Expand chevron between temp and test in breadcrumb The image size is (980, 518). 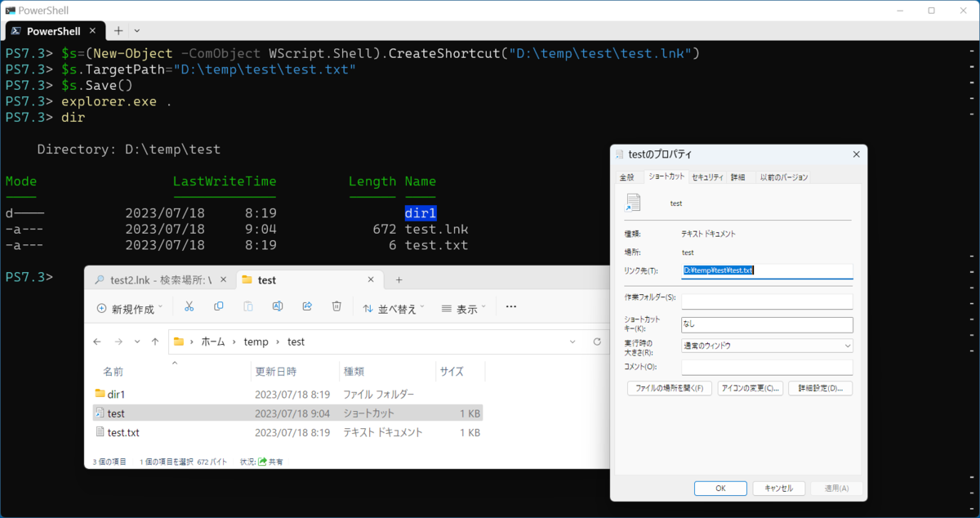click(x=278, y=342)
